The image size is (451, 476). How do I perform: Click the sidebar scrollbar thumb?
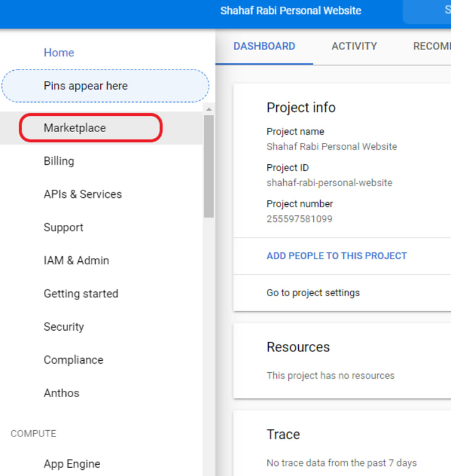[209, 167]
